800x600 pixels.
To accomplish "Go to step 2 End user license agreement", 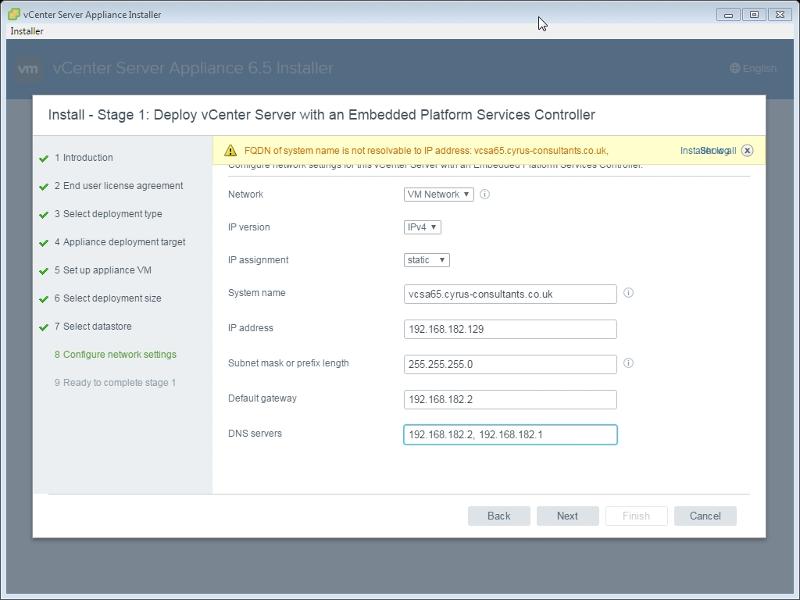I will (x=118, y=186).
